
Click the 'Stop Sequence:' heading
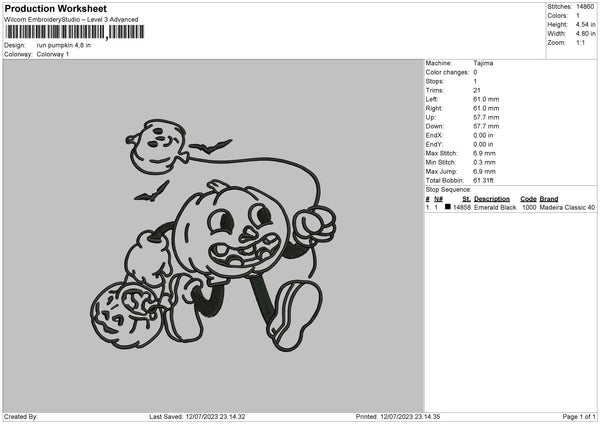click(448, 190)
